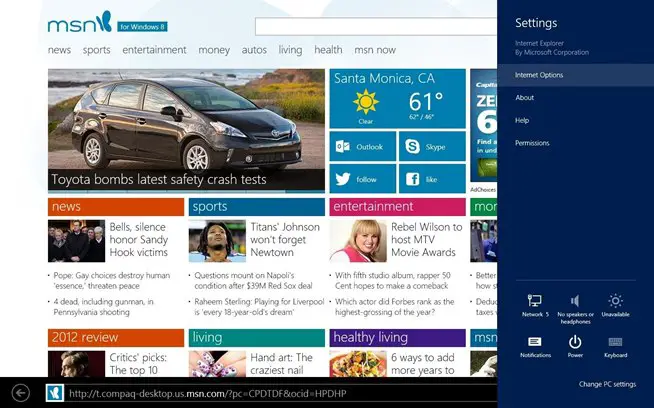Viewport: 654px width, 408px height.
Task: Click teal living section header
Action: point(257,337)
